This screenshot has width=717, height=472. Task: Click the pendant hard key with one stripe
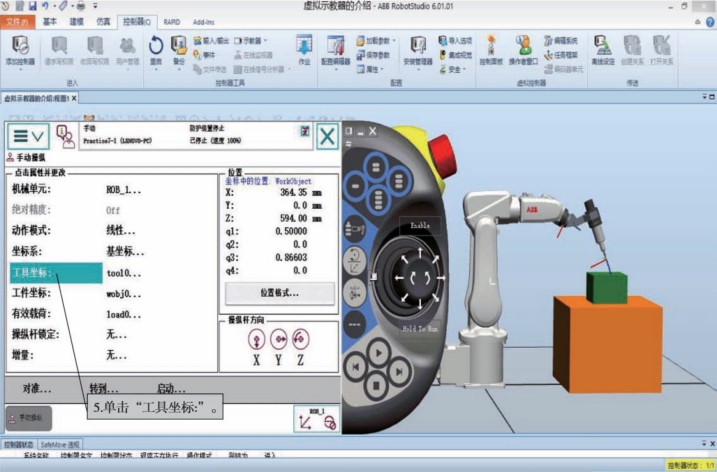click(355, 186)
